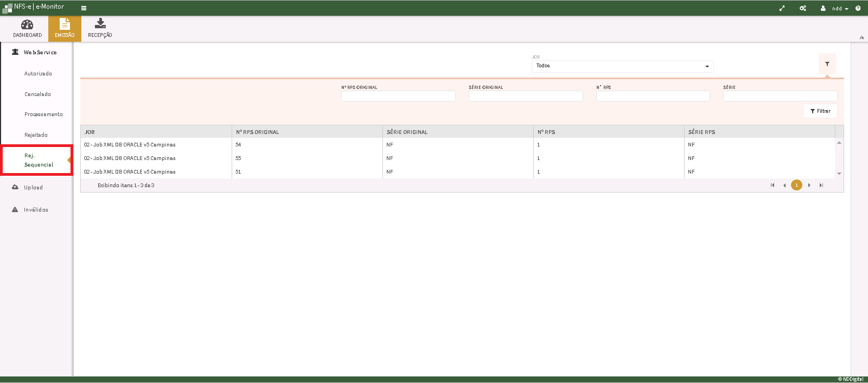
Task: Open Autorizado in the sidebar
Action: tap(38, 74)
